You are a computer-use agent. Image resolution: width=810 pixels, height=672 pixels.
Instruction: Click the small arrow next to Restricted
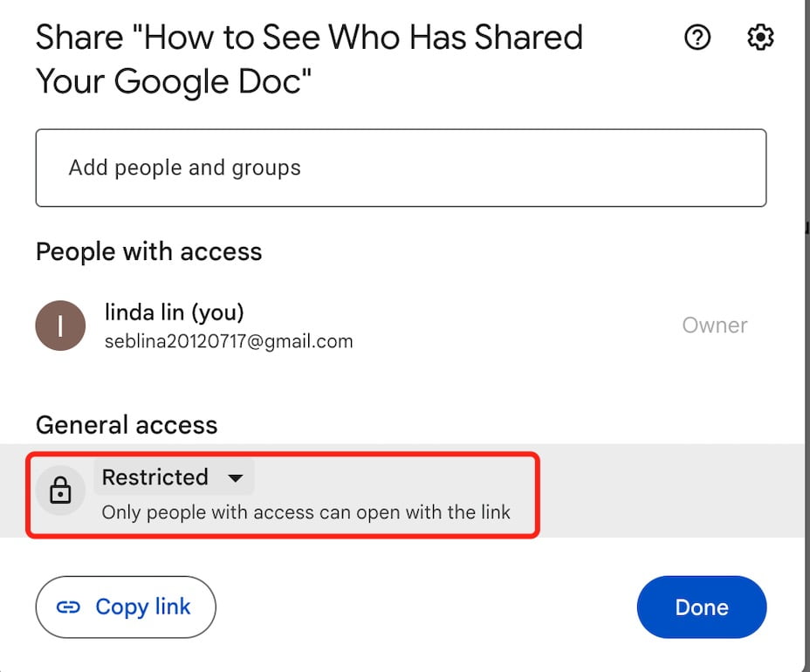236,477
